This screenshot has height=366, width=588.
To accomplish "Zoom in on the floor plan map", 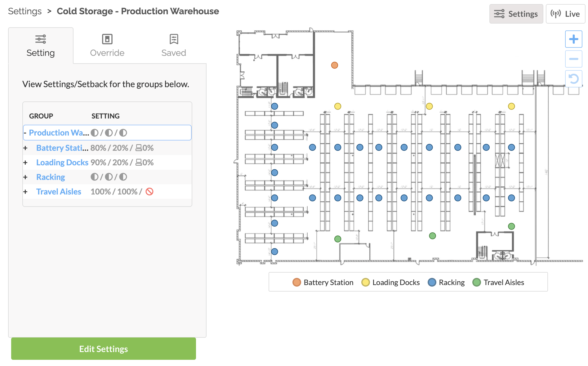I will coord(573,39).
